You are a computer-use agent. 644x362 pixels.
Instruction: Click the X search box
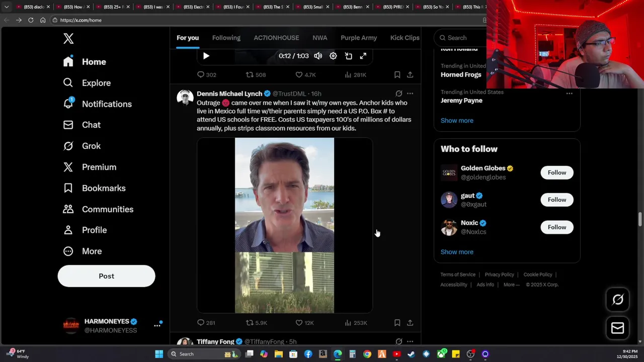(x=461, y=38)
